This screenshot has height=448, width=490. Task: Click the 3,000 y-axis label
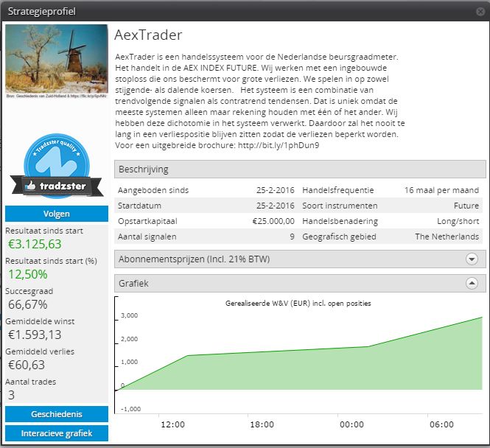130,315
